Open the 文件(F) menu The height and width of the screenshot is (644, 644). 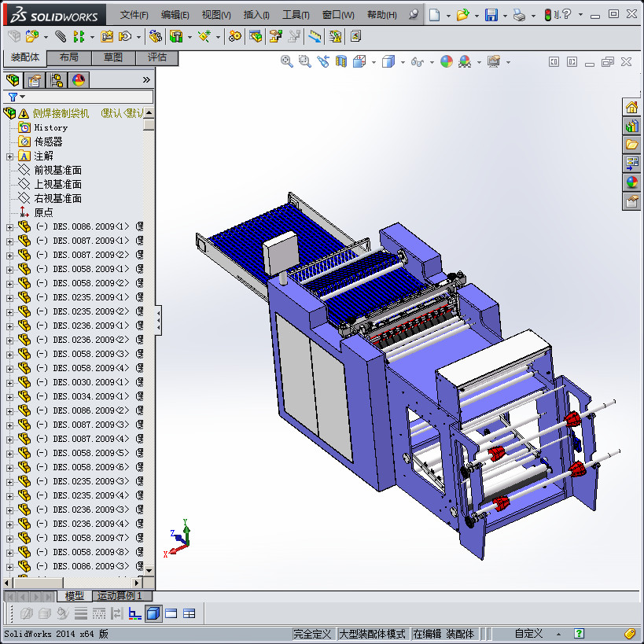tap(134, 15)
